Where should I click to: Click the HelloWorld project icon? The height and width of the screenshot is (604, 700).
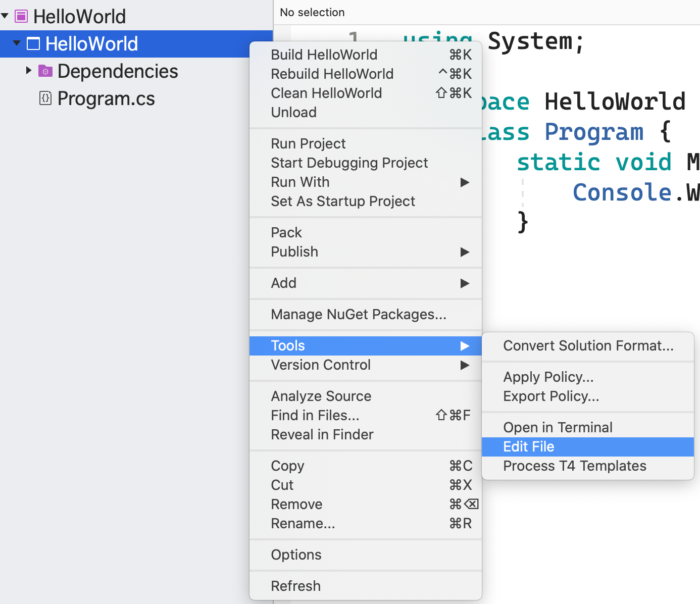33,44
